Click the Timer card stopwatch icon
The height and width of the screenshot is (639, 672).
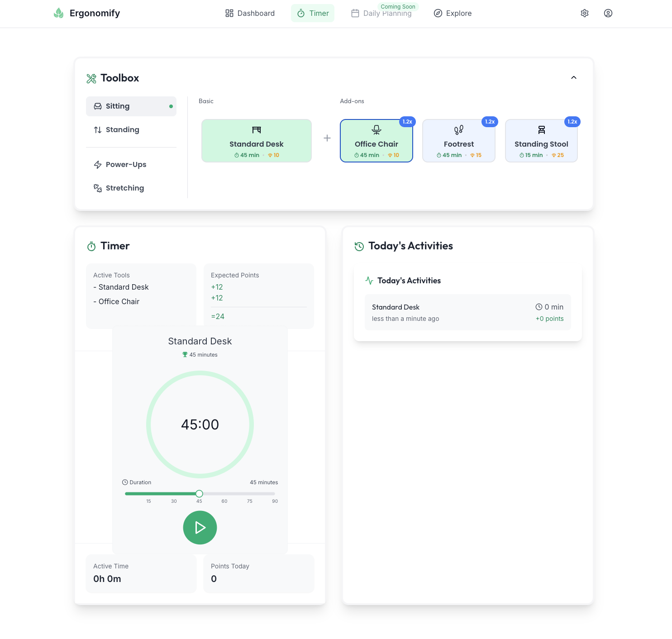point(91,246)
